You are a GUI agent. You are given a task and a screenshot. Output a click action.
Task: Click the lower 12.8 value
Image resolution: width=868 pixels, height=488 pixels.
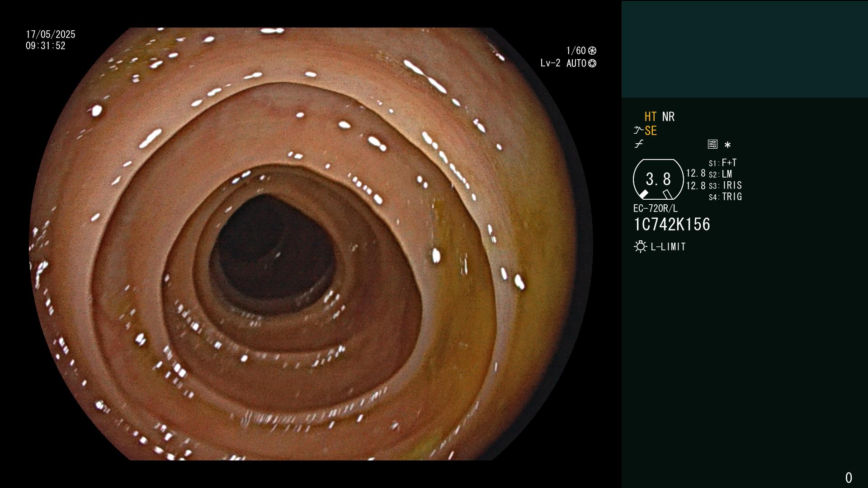[x=696, y=186]
